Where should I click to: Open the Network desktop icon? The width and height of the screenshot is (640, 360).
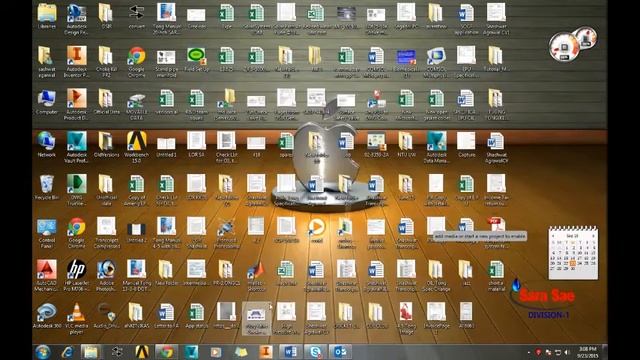pyautogui.click(x=47, y=145)
